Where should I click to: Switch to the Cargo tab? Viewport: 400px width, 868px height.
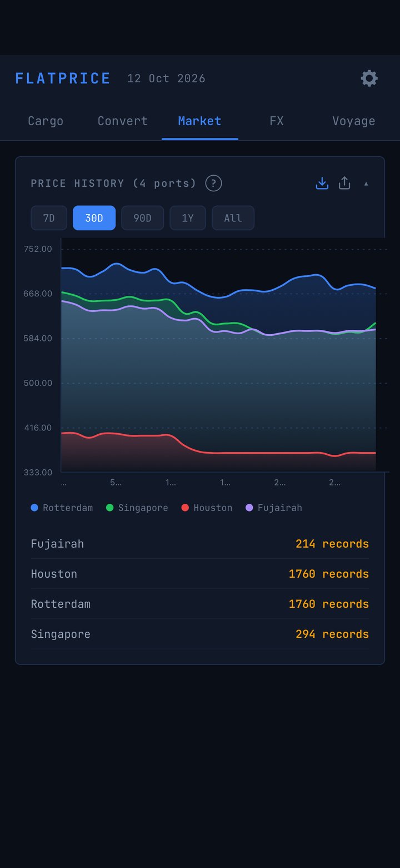pos(46,121)
